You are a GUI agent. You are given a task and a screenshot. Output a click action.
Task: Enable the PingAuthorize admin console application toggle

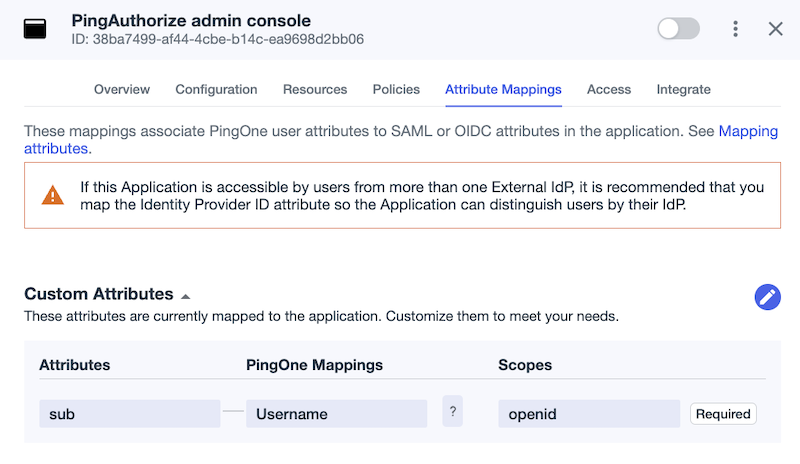coord(678,29)
